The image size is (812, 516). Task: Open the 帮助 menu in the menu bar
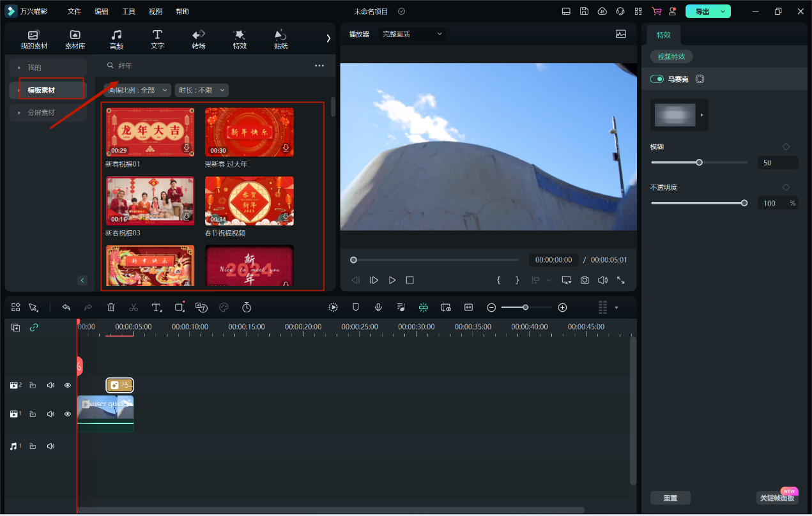tap(182, 11)
